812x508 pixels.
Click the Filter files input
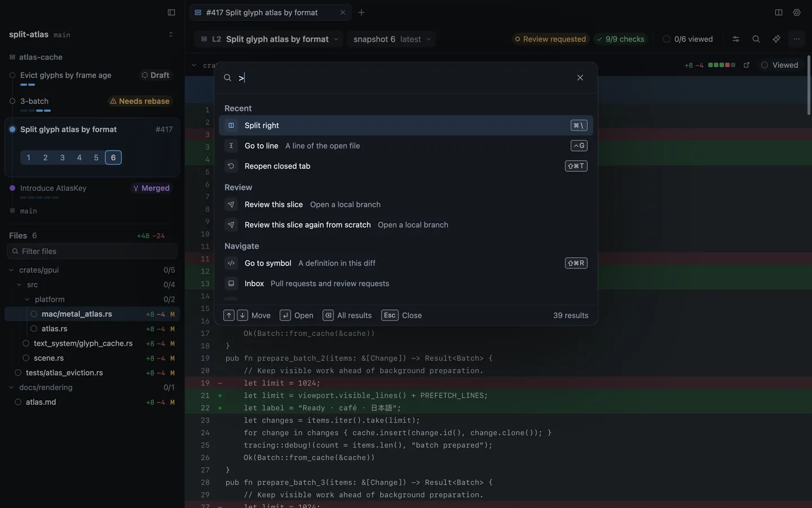(x=92, y=251)
